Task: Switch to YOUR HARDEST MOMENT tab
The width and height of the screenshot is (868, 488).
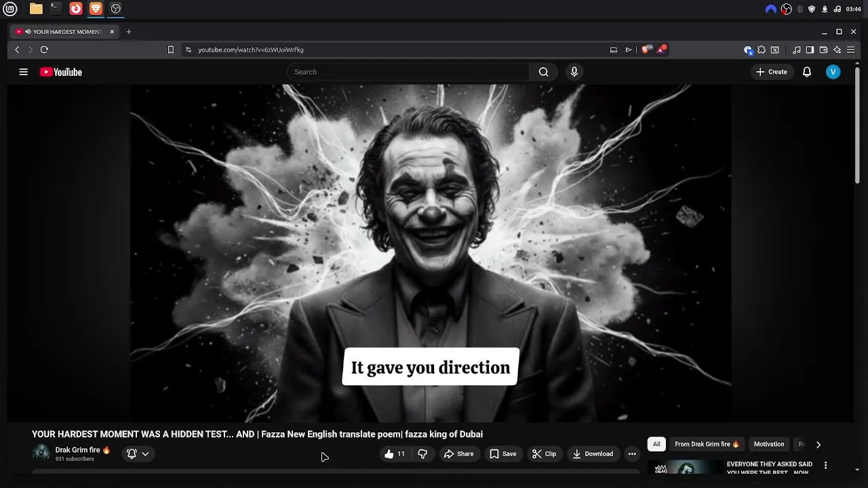Action: coord(64,32)
